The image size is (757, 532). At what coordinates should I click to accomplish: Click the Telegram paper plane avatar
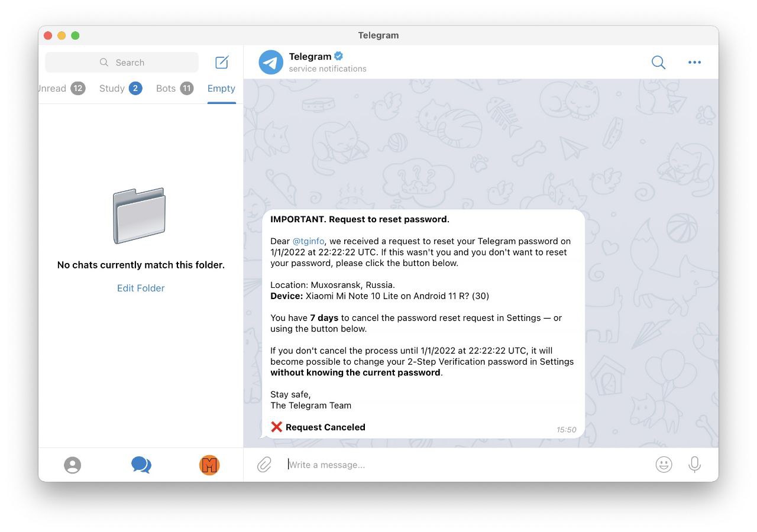pyautogui.click(x=271, y=62)
